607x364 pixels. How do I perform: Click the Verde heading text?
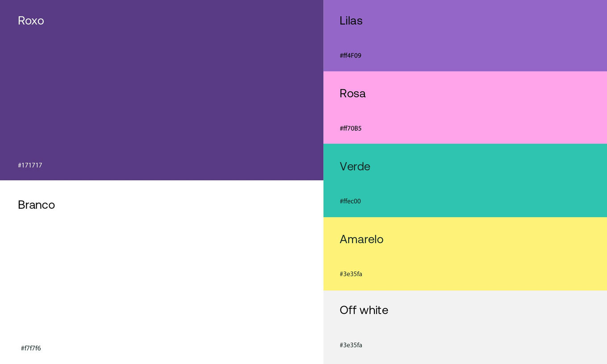(x=355, y=166)
